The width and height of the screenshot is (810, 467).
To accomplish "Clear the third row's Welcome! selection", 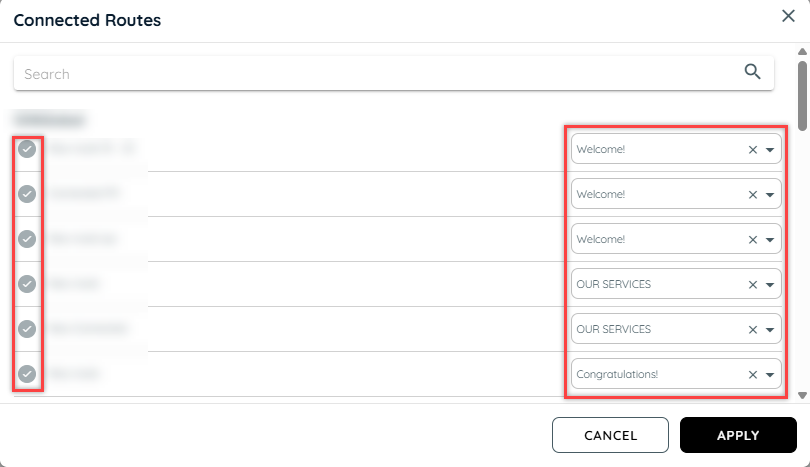I will (753, 240).
